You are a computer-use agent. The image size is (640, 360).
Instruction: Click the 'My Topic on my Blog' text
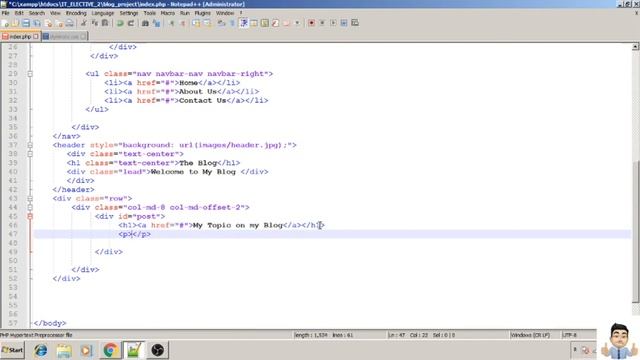238,225
